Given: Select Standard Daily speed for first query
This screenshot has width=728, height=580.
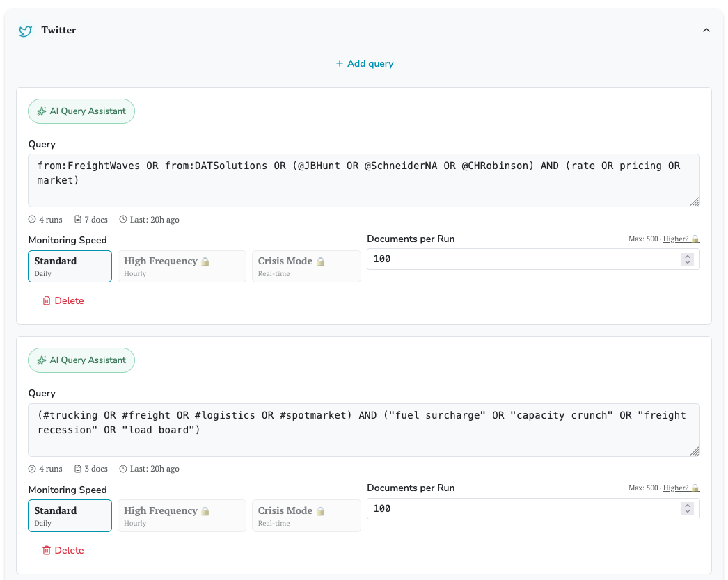Looking at the screenshot, I should tap(70, 266).
